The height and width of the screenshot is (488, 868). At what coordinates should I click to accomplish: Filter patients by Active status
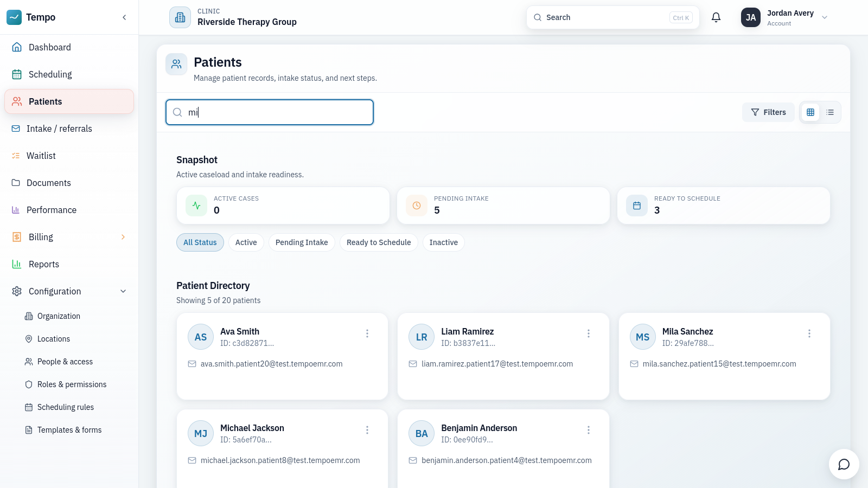(x=246, y=242)
